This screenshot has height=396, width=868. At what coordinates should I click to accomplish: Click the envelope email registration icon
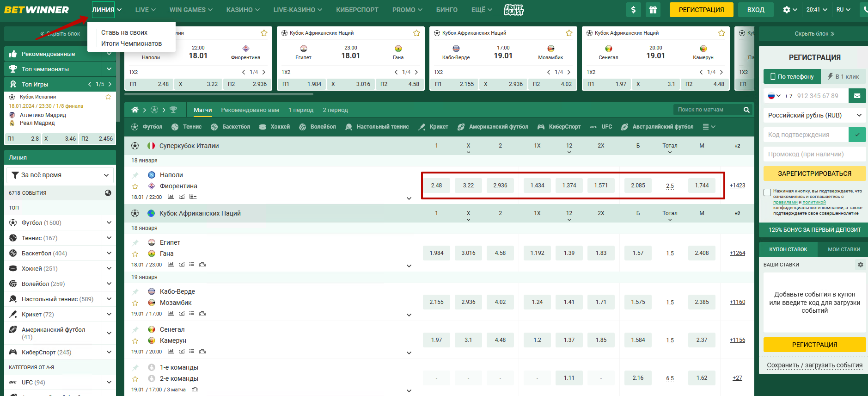857,96
